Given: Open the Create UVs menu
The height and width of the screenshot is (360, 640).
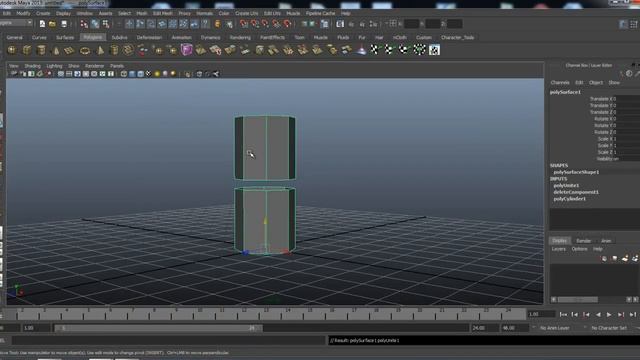Looking at the screenshot, I should 247,13.
